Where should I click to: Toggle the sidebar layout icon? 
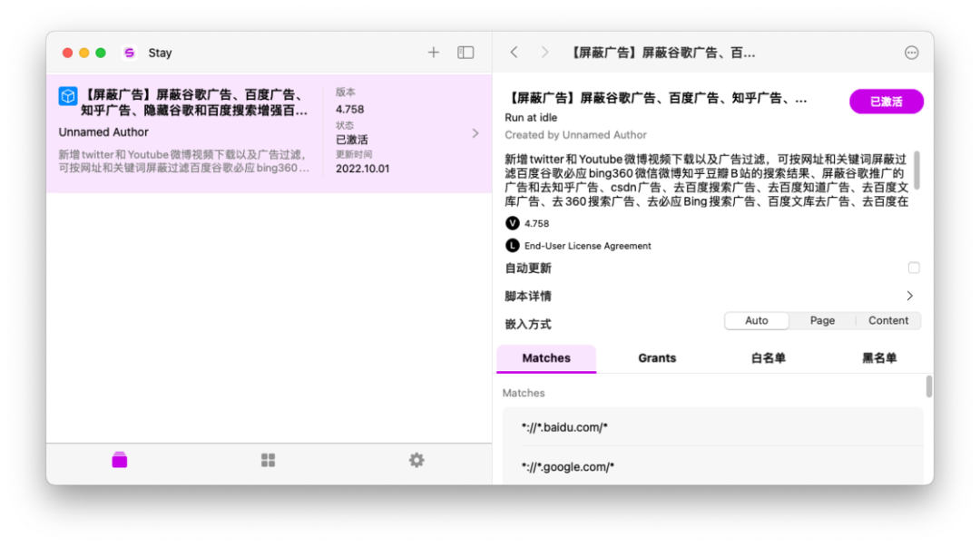[465, 53]
